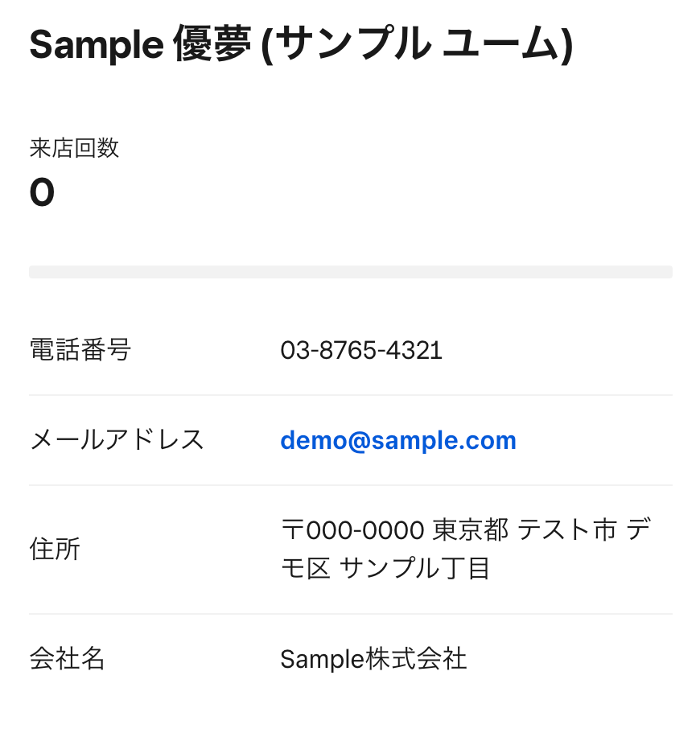Image resolution: width=700 pixels, height=729 pixels.
Task: Click the postal code 〒000-0000
Action: coord(352,530)
